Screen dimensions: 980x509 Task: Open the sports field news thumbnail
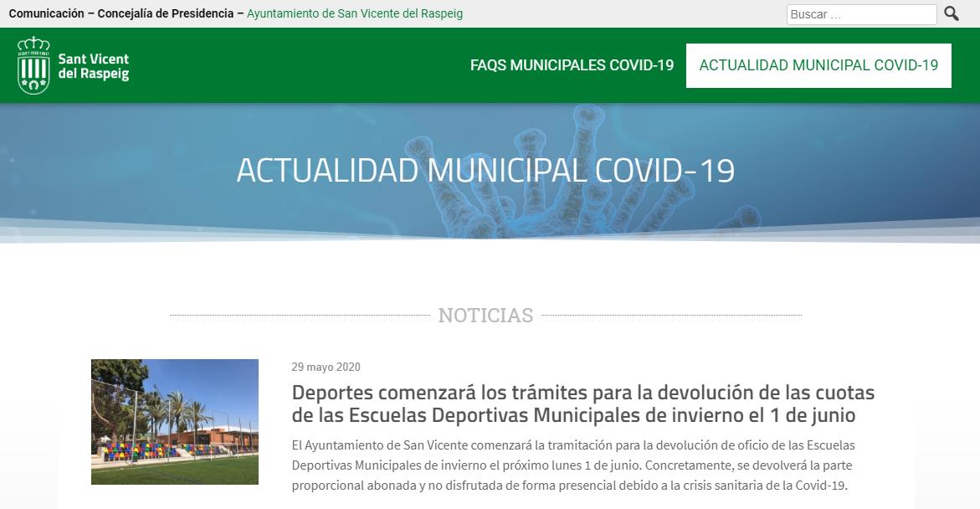click(175, 421)
